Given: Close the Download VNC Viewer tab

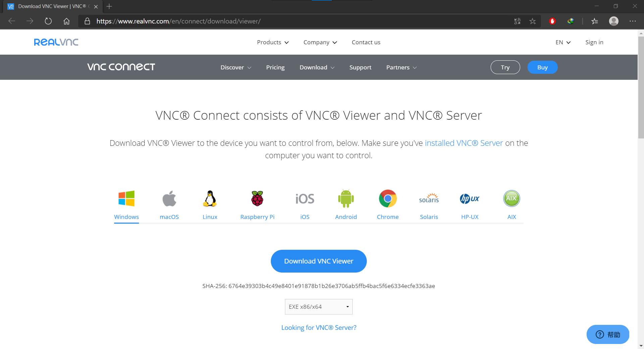Looking at the screenshot, I should tap(96, 6).
